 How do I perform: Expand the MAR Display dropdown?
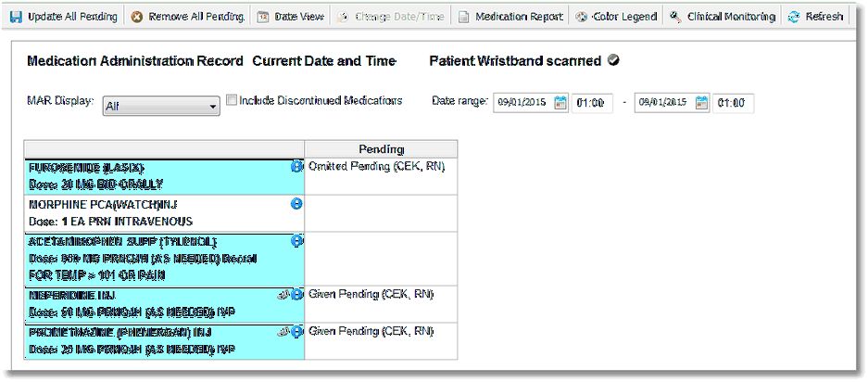click(x=161, y=106)
